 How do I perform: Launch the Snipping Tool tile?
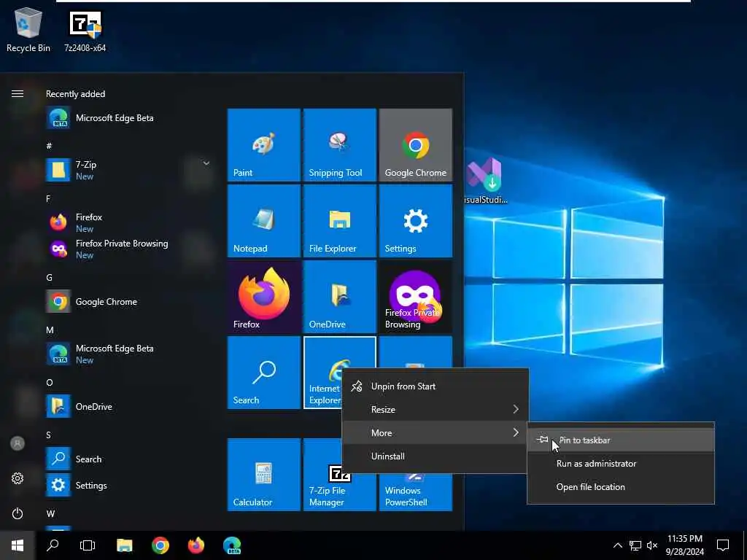340,145
